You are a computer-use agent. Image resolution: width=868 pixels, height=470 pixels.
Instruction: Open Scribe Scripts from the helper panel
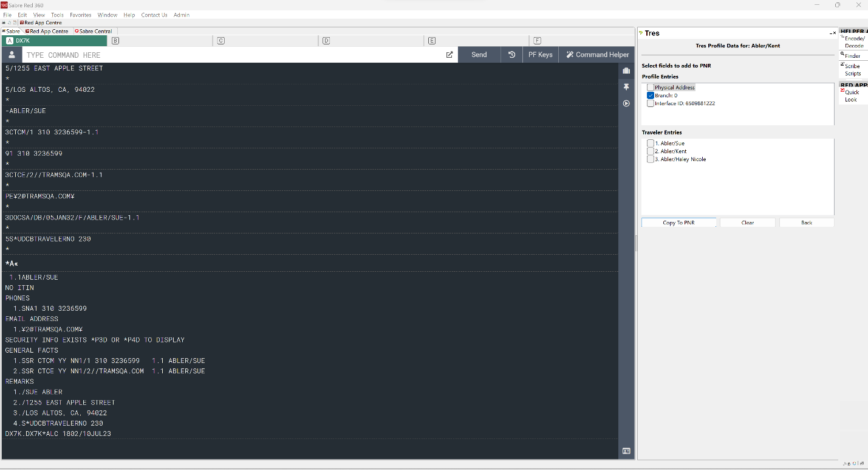[x=853, y=69]
